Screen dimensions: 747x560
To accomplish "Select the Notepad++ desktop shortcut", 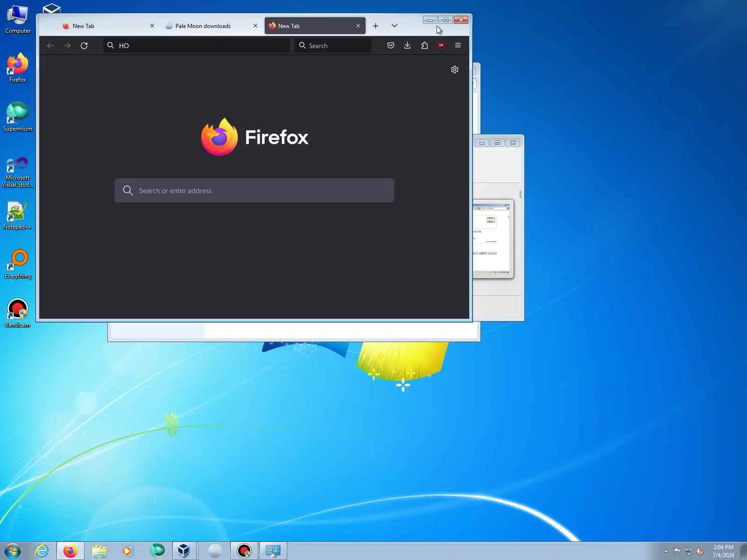I will pyautogui.click(x=18, y=215).
